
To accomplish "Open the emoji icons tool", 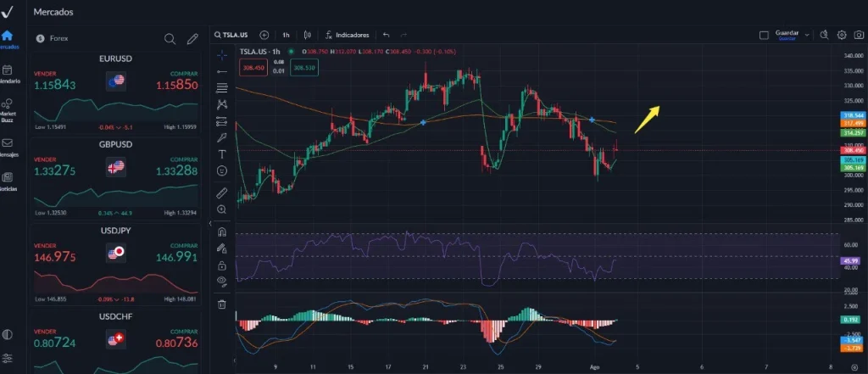I will (x=222, y=170).
